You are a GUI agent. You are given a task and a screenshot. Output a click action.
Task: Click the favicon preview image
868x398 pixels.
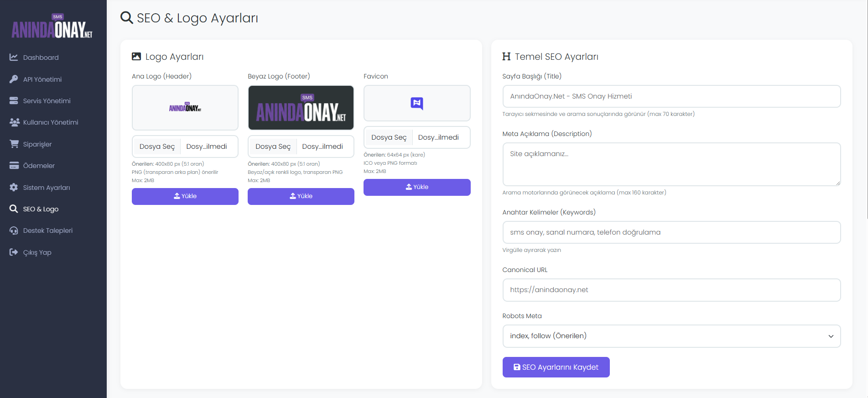tap(417, 103)
